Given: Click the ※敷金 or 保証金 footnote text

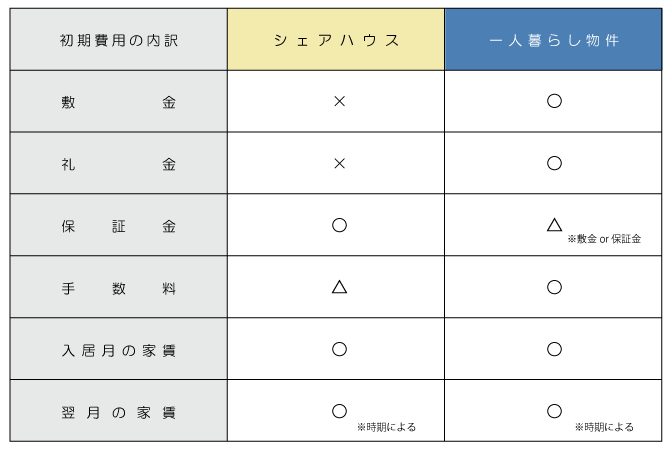Looking at the screenshot, I should coord(604,239).
